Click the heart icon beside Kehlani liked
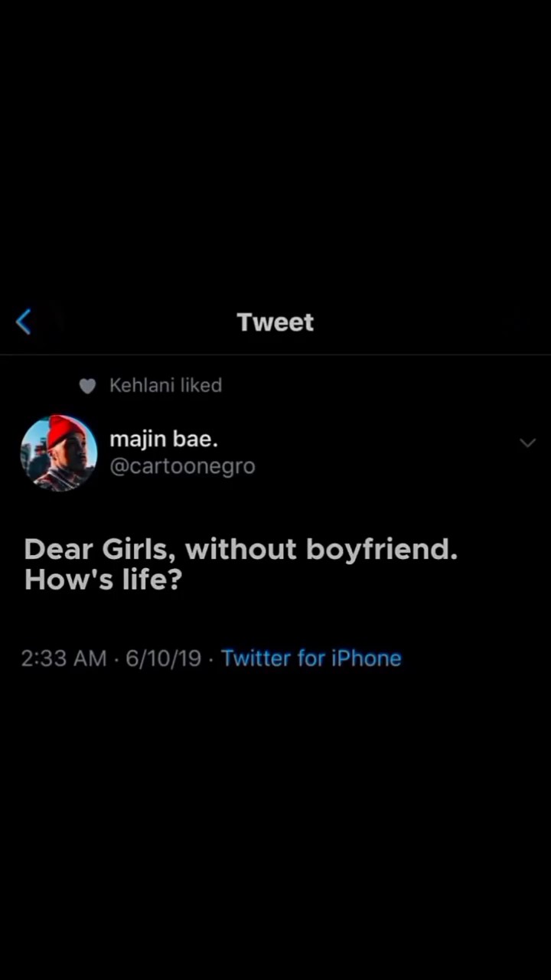This screenshot has height=980, width=551. coord(88,386)
